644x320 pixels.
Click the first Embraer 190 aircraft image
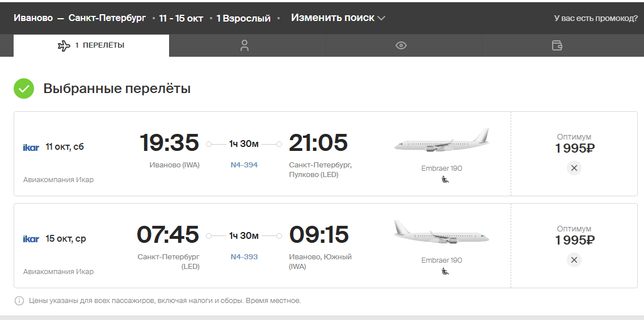pos(442,141)
